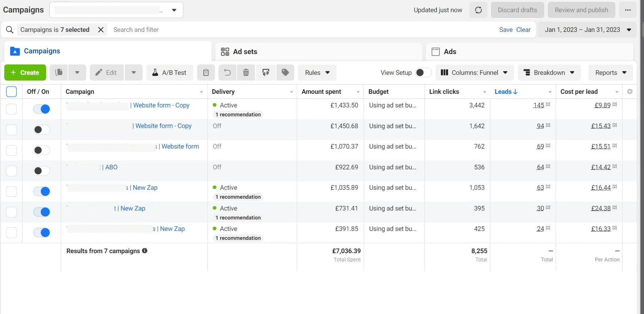
Task: Turn off the first Website form - Copy campaign
Action: pos(42,109)
